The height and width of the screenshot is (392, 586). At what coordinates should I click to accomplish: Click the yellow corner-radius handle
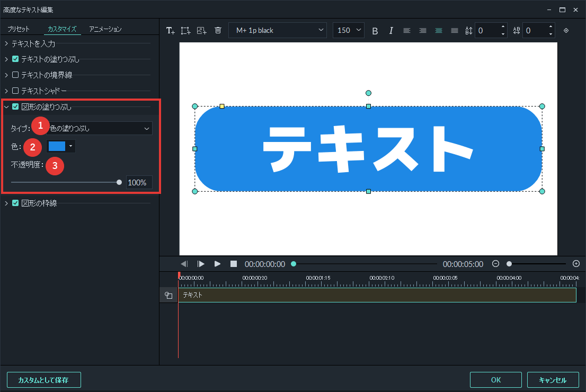point(222,106)
